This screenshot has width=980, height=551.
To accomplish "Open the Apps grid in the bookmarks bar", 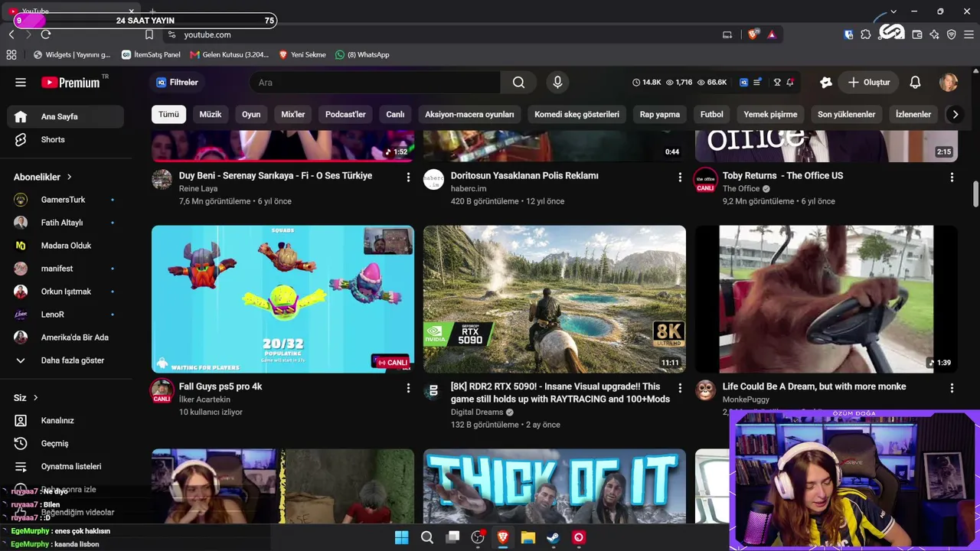I will tap(11, 54).
